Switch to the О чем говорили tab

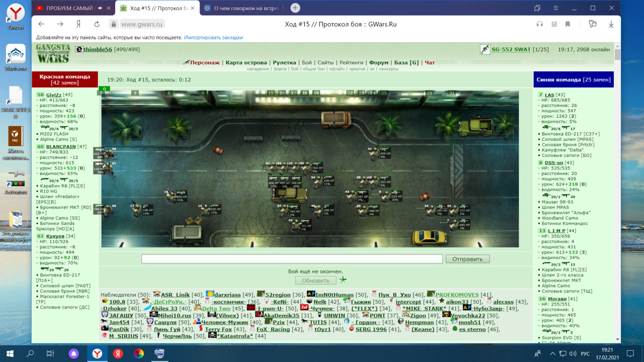242,8
